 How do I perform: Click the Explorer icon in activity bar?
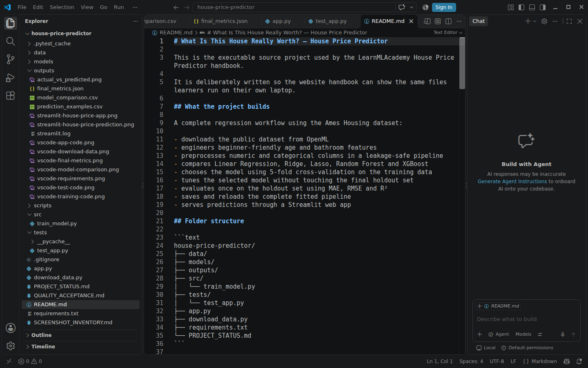(x=11, y=23)
